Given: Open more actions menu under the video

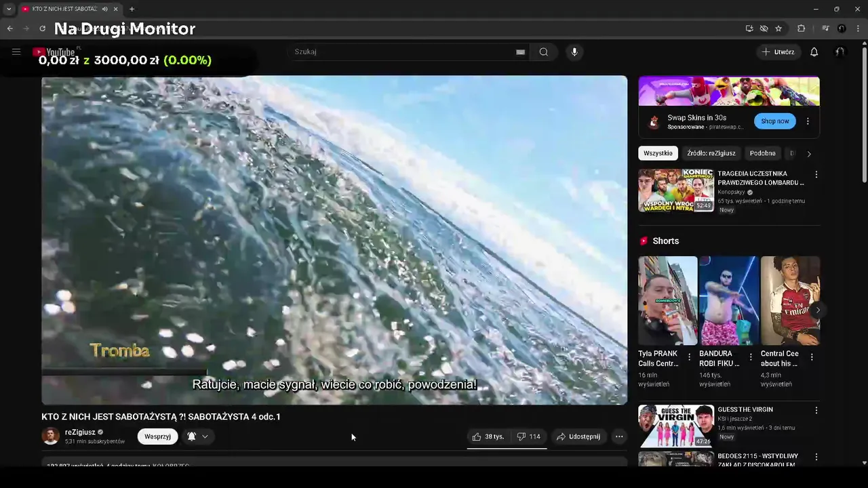Looking at the screenshot, I should [619, 436].
